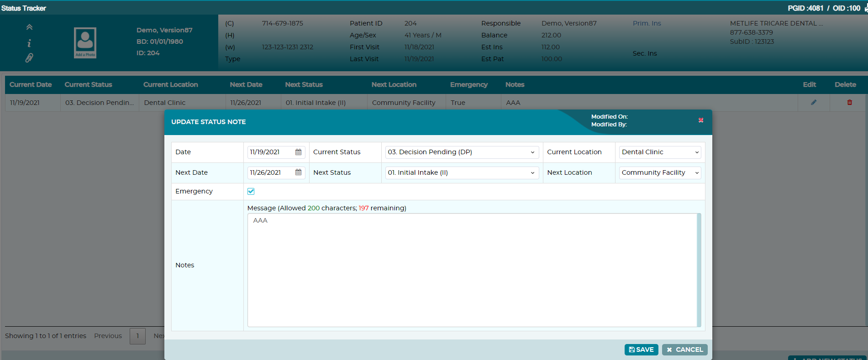The image size is (868, 360).
Task: Collapse patient header with double chevron icon
Action: point(29,27)
